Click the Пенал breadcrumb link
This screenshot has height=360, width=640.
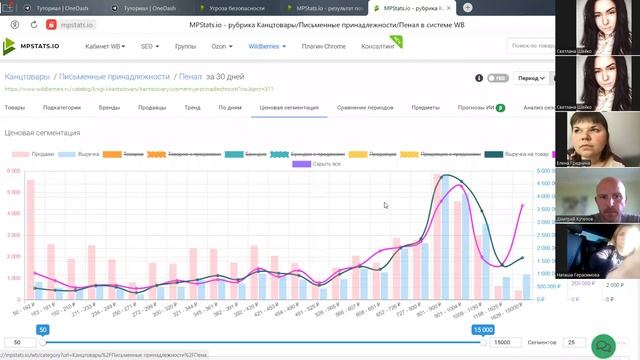click(190, 77)
